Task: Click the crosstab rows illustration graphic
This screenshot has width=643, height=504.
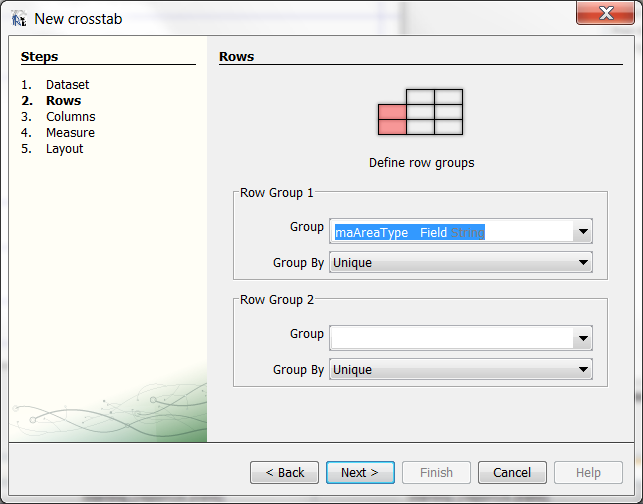Action: tap(420, 112)
